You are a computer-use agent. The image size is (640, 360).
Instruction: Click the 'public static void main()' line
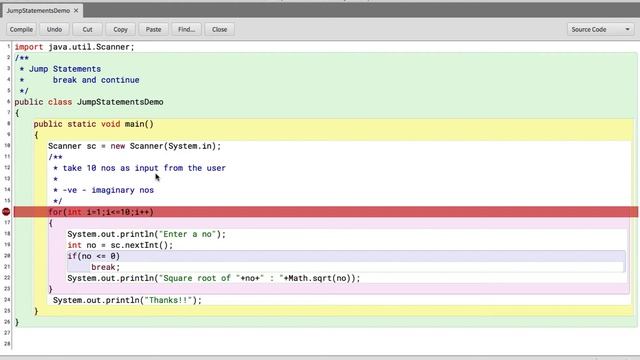click(x=93, y=124)
